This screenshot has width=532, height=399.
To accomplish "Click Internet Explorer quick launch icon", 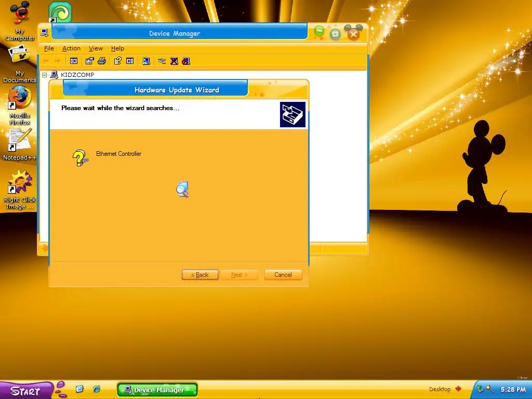I will coord(97,389).
